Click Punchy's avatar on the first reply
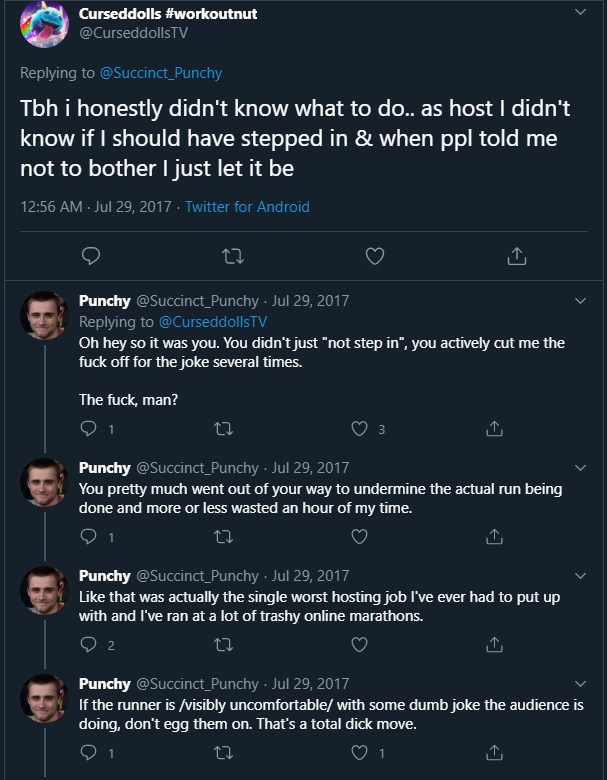This screenshot has height=780, width=607. (x=44, y=314)
